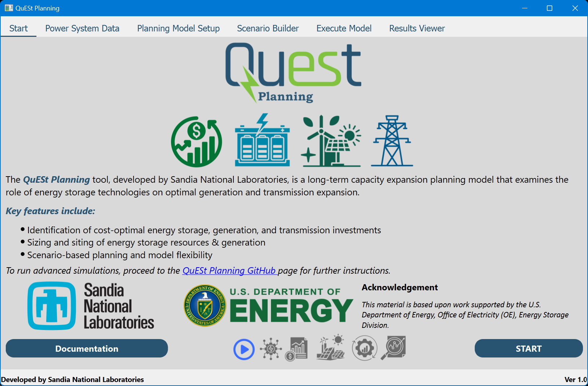Open the Execute Model tab
The image size is (588, 386).
pyautogui.click(x=344, y=28)
